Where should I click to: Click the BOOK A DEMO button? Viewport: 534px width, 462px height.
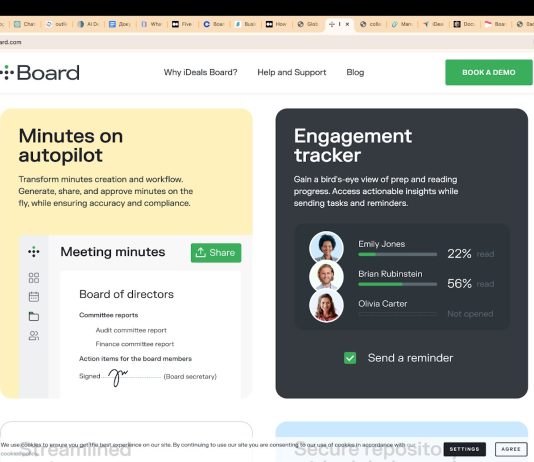pyautogui.click(x=489, y=72)
